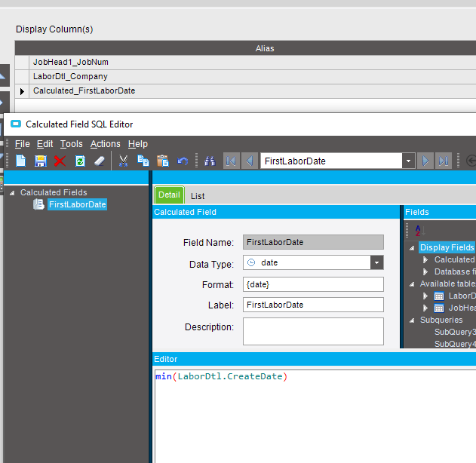
Task: Go to last record navigation button
Action: pyautogui.click(x=444, y=161)
